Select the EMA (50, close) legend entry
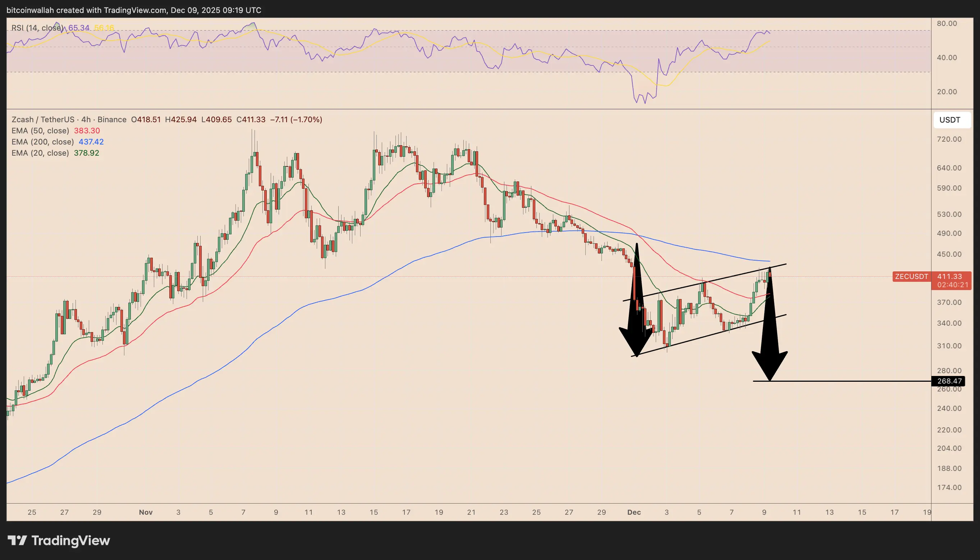The width and height of the screenshot is (980, 560). 40,131
